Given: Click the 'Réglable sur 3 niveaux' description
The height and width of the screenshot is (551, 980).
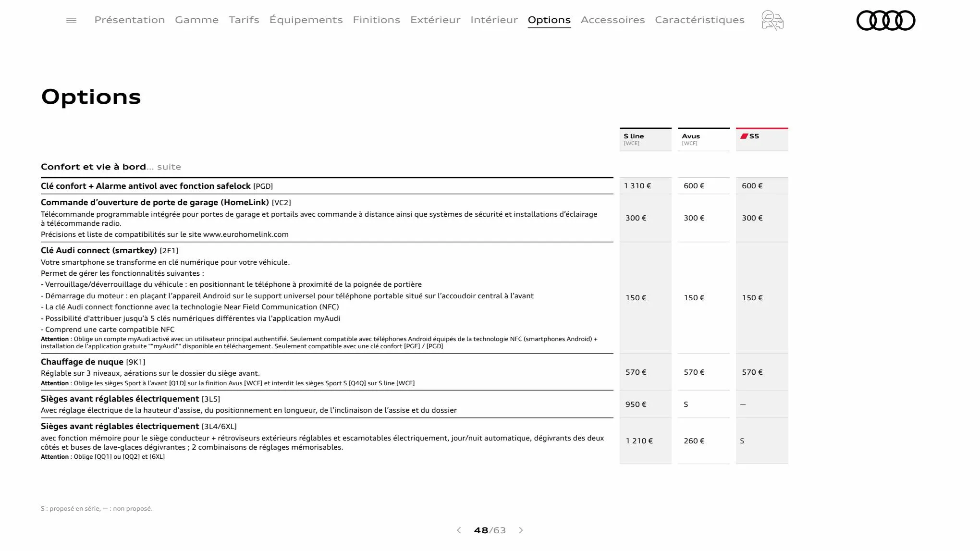Looking at the screenshot, I should pyautogui.click(x=150, y=373).
